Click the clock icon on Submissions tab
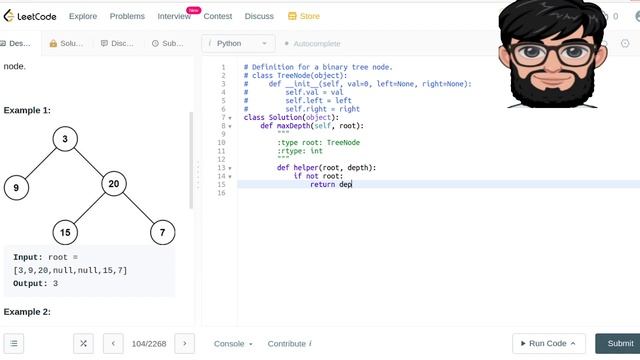 [155, 43]
